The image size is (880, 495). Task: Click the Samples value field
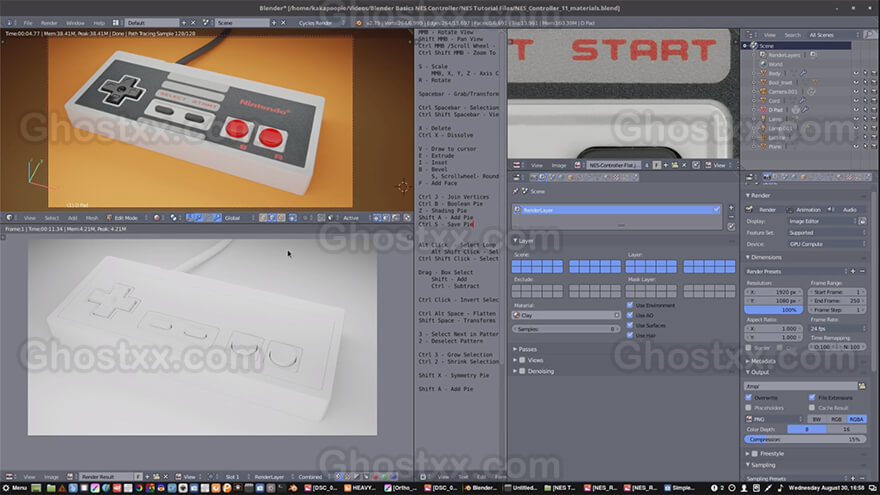pos(566,329)
